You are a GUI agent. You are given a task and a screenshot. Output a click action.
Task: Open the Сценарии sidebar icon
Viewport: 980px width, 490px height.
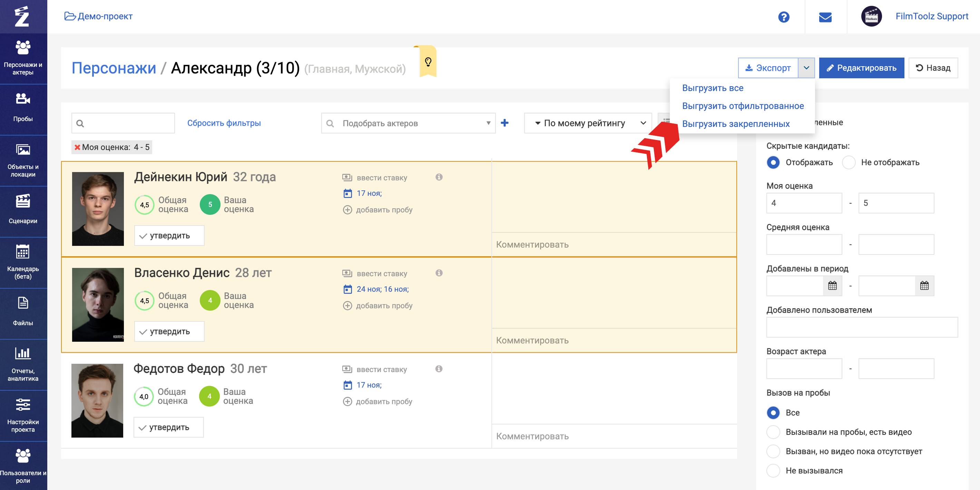pyautogui.click(x=23, y=209)
